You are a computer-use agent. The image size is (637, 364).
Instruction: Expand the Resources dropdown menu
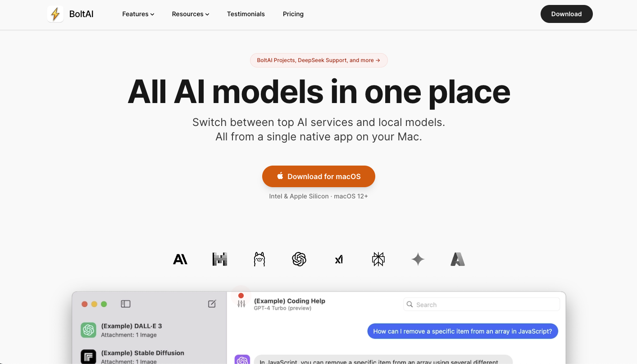tap(191, 14)
